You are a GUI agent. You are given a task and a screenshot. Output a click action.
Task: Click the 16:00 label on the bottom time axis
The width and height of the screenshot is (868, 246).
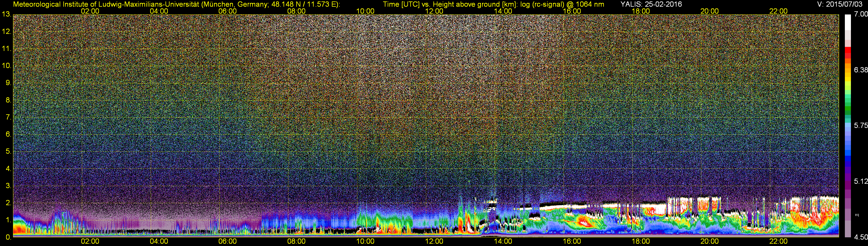click(572, 242)
